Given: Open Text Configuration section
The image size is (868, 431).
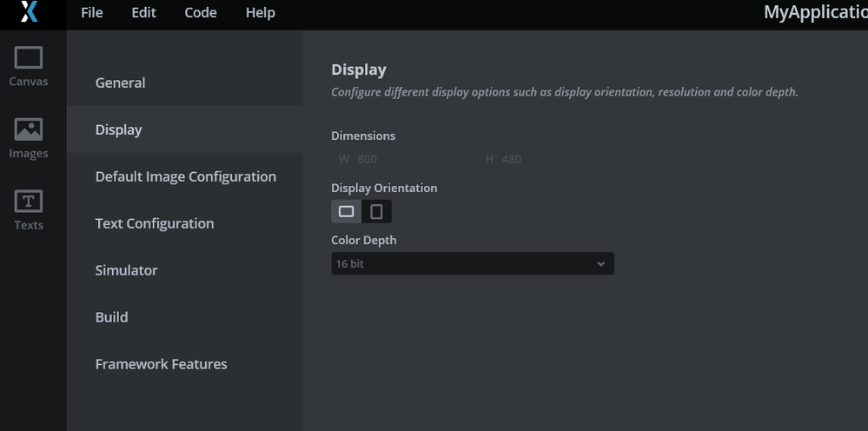Looking at the screenshot, I should 184,223.
